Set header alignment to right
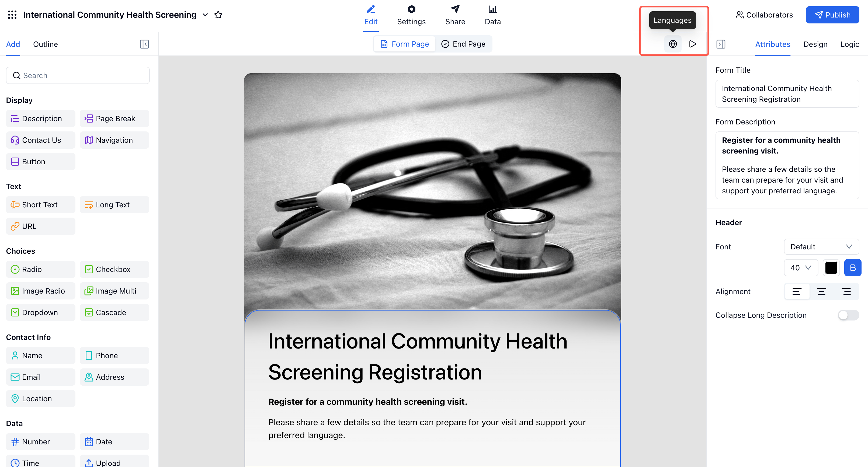The width and height of the screenshot is (868, 467). click(x=846, y=292)
